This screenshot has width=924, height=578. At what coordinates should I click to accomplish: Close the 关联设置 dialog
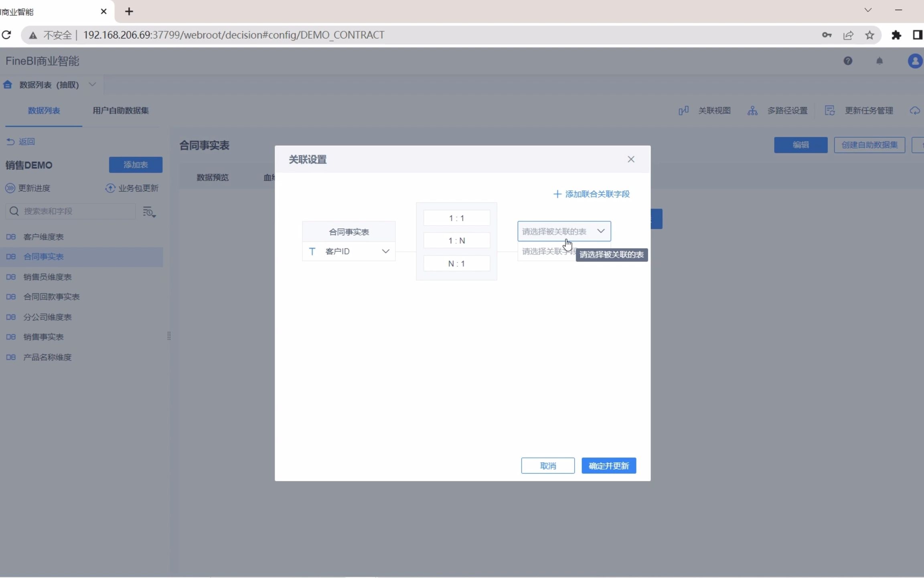[x=631, y=159]
